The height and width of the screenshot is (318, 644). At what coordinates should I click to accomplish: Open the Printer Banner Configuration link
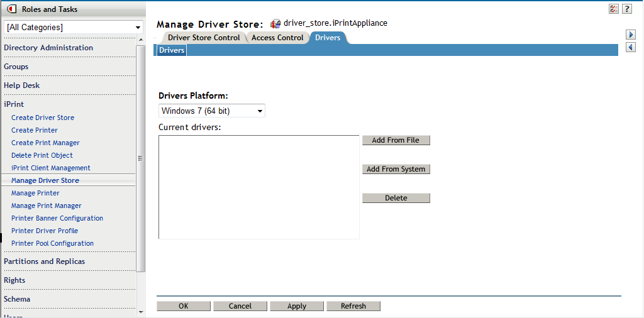[x=57, y=218]
